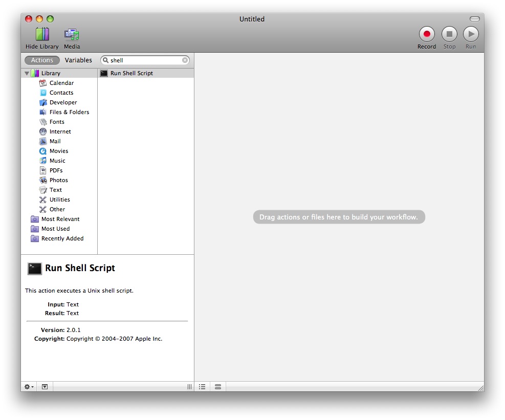The height and width of the screenshot is (420, 505).
Task: Click the large Run Shell Script description icon
Action: pyautogui.click(x=34, y=269)
